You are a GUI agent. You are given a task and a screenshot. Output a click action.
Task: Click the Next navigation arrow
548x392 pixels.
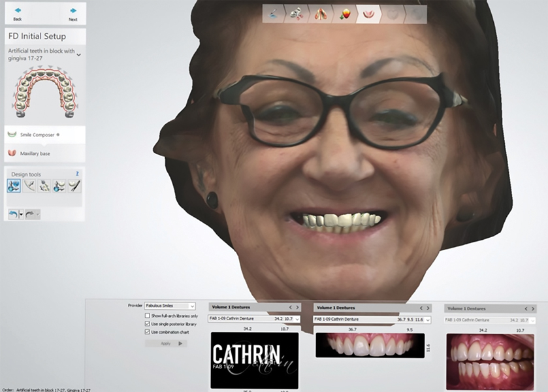point(73,13)
